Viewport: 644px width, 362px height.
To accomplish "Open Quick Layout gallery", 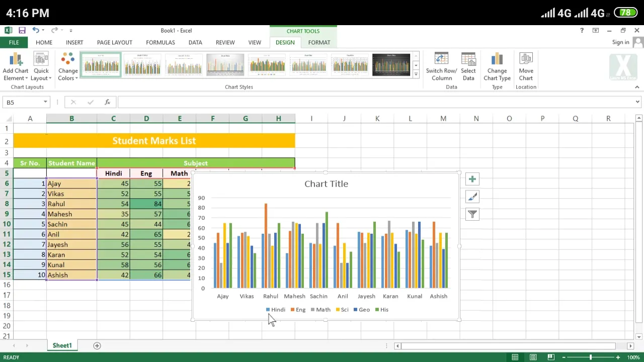I will [x=41, y=66].
